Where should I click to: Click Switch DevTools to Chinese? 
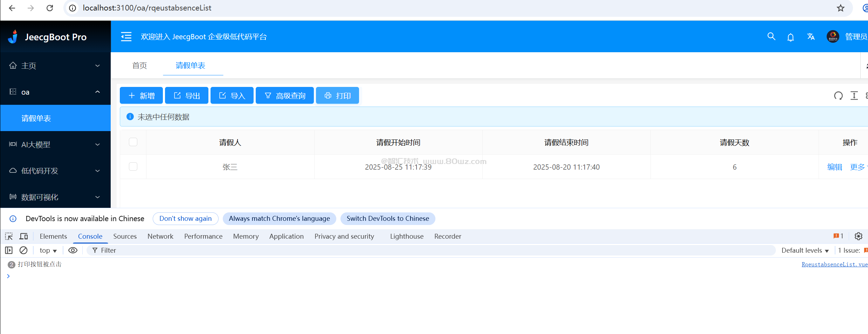pos(388,218)
